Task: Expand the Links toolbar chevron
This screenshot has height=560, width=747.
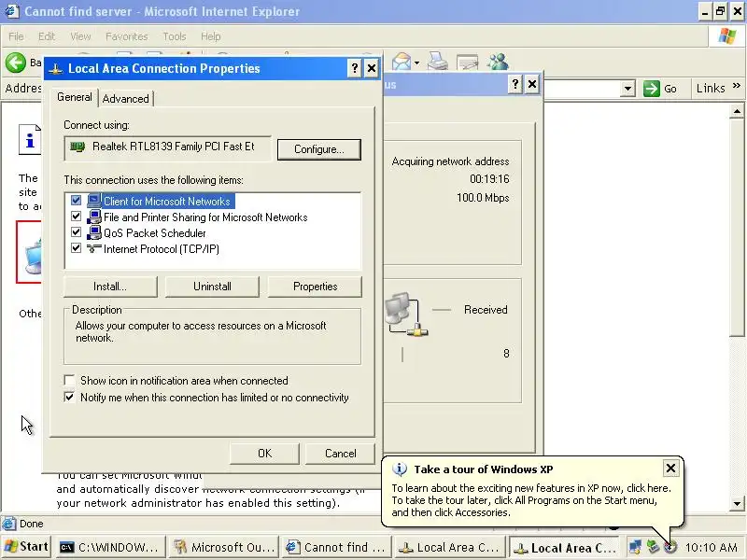Action: pyautogui.click(x=737, y=86)
